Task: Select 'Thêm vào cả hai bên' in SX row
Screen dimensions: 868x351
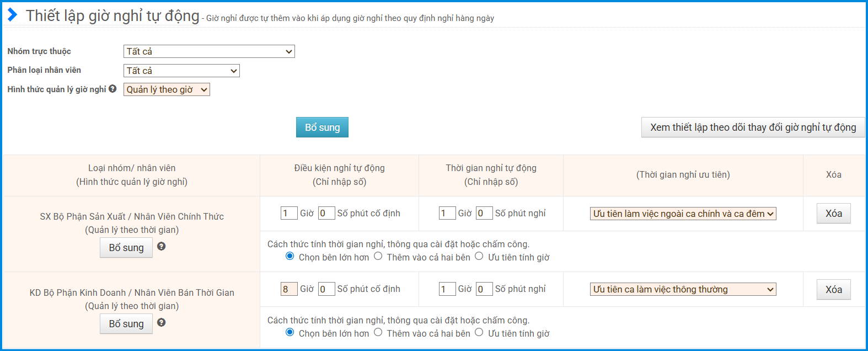Action: (x=378, y=257)
